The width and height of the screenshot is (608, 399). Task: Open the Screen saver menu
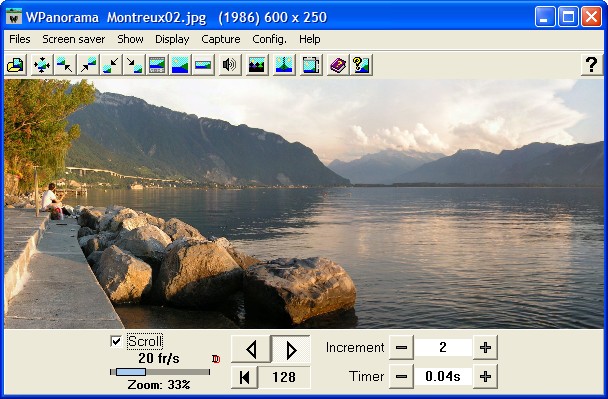(x=74, y=39)
